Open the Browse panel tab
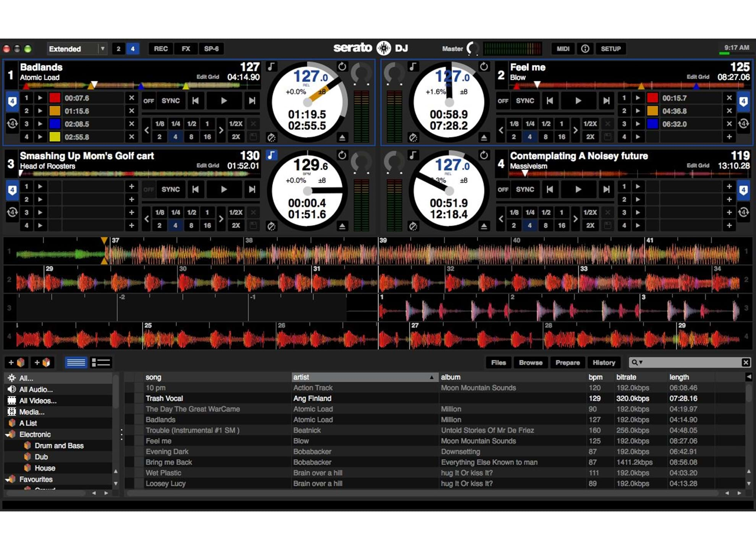This screenshot has height=550, width=756. 531,362
